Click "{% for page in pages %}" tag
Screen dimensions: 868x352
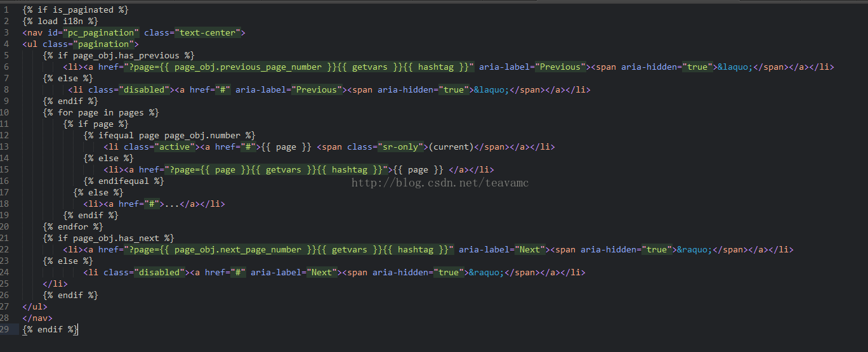101,113
